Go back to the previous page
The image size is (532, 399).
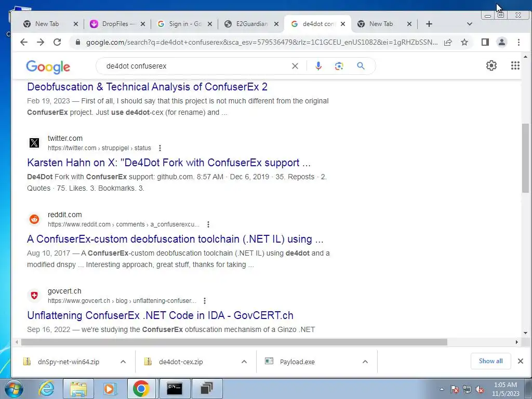coord(24,42)
